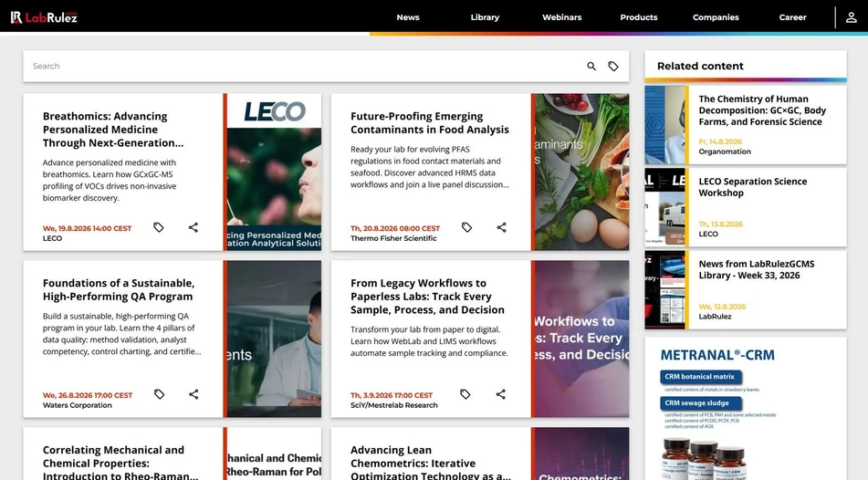The image size is (868, 480).
Task: Open the Products menu
Action: pyautogui.click(x=639, y=17)
